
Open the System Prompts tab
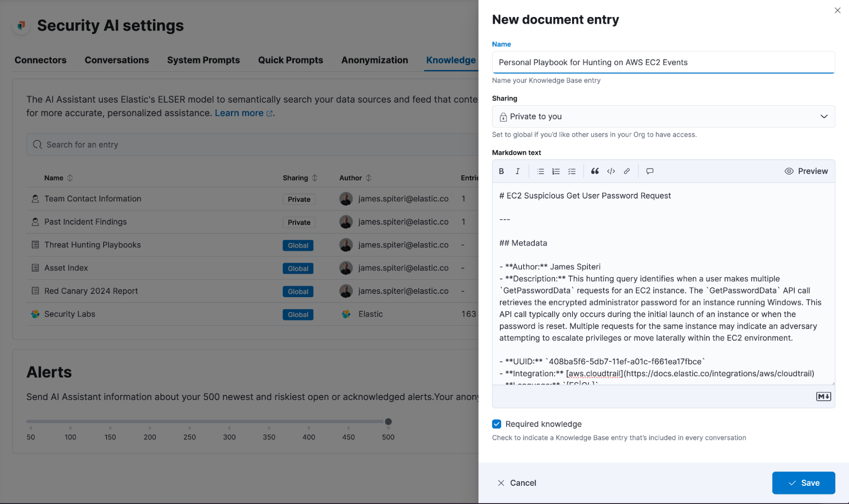click(203, 60)
